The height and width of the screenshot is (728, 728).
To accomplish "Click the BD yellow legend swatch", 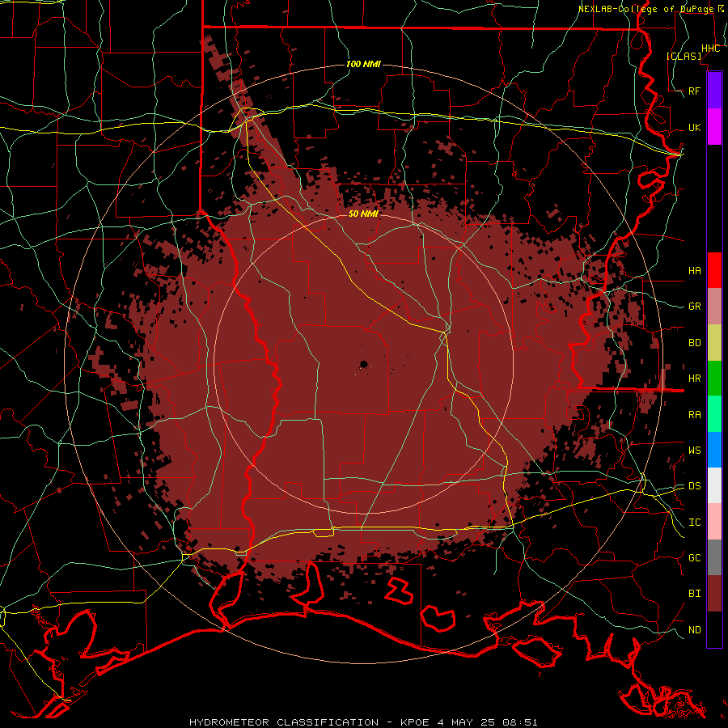I will click(x=714, y=342).
